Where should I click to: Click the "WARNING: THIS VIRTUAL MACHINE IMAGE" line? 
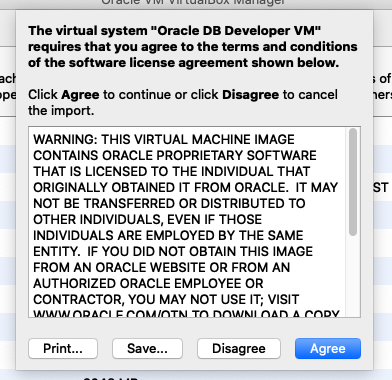point(164,139)
